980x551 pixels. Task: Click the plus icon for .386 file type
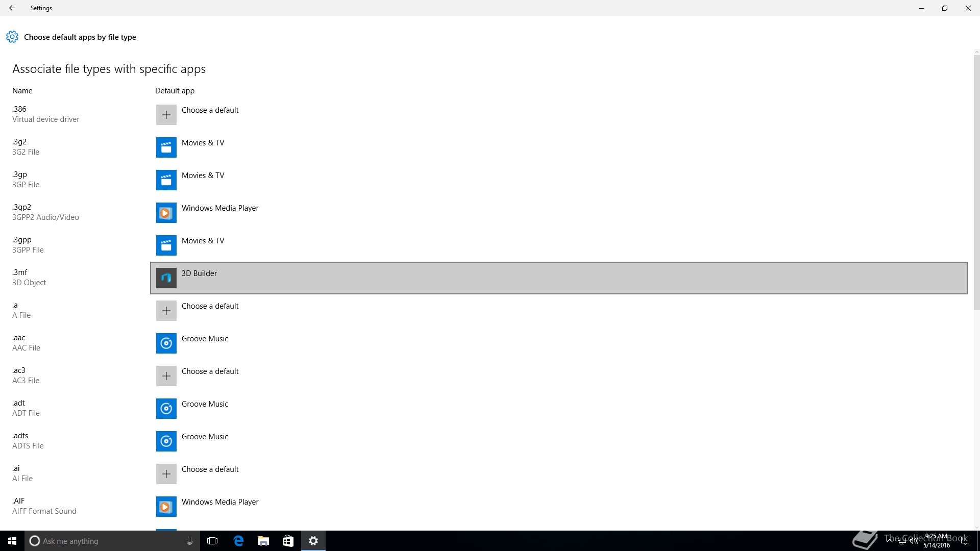point(166,115)
